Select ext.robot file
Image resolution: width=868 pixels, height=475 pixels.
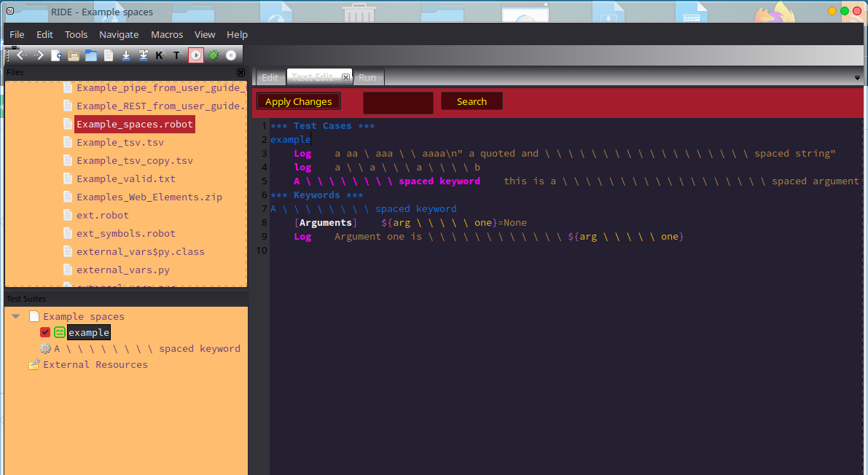[103, 216]
